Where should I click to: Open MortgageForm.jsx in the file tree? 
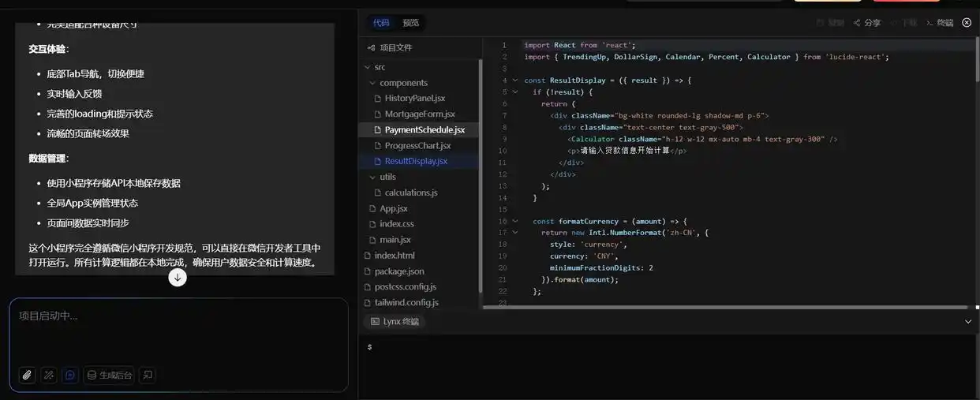420,114
